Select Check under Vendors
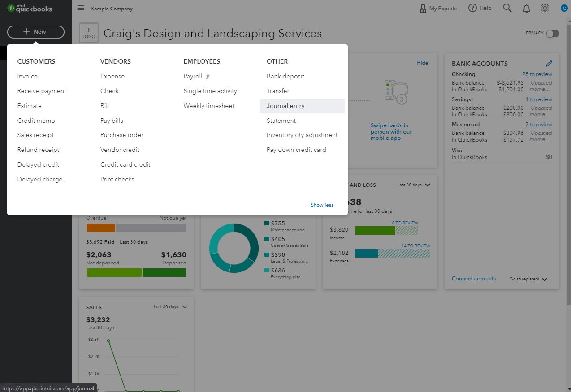 click(109, 91)
